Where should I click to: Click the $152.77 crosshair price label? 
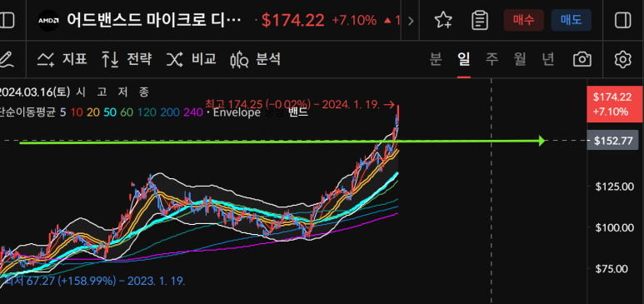(x=612, y=141)
